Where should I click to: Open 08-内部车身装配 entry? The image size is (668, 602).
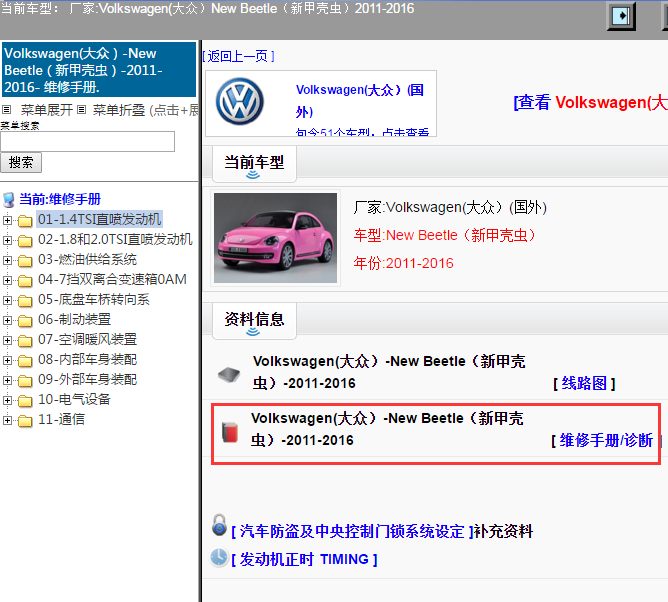tap(87, 360)
